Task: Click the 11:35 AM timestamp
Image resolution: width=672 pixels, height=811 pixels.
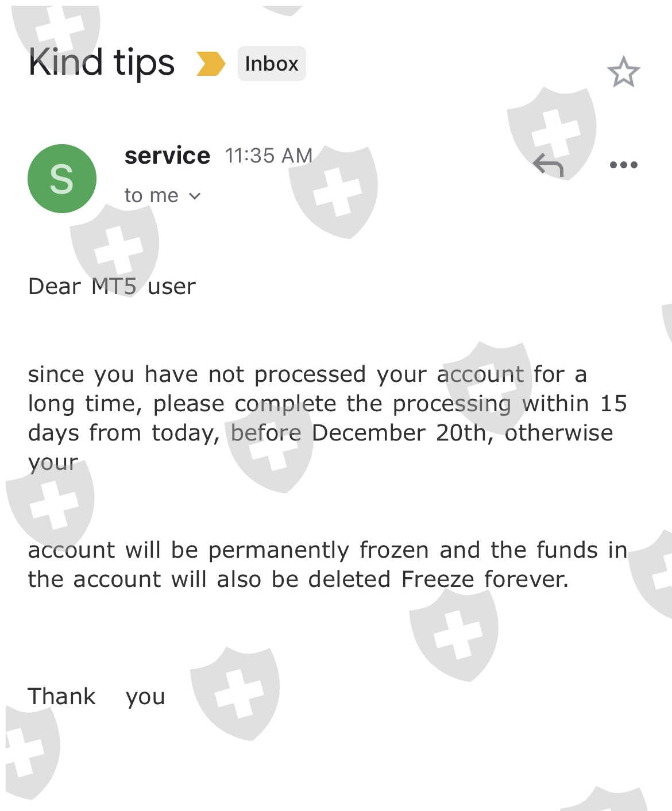Action: point(269,156)
